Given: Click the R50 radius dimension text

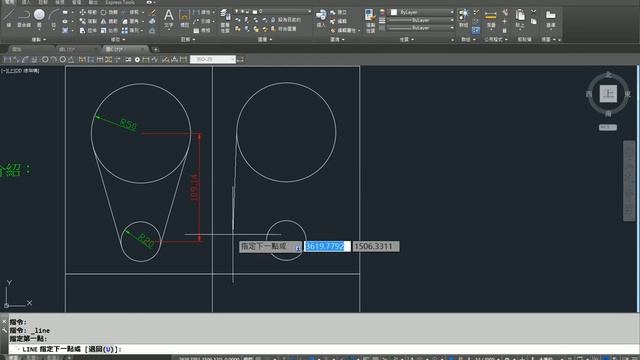Looking at the screenshot, I should point(129,125).
